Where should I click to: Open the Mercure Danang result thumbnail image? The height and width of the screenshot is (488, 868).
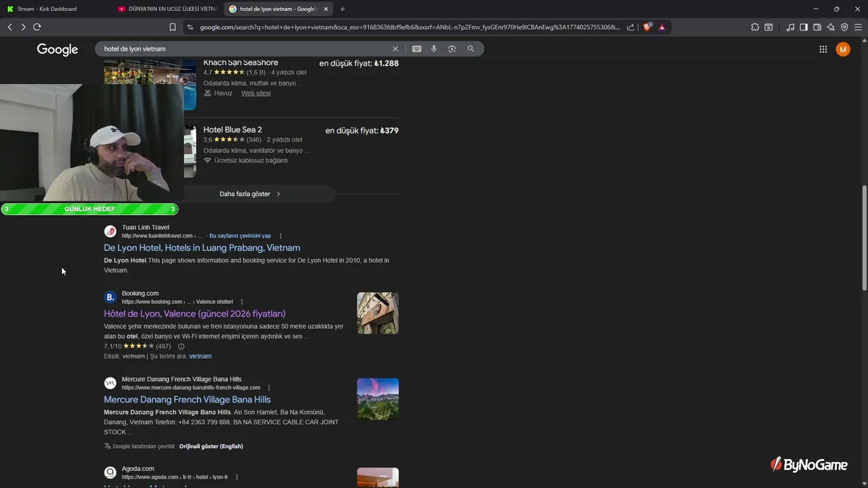pyautogui.click(x=378, y=399)
